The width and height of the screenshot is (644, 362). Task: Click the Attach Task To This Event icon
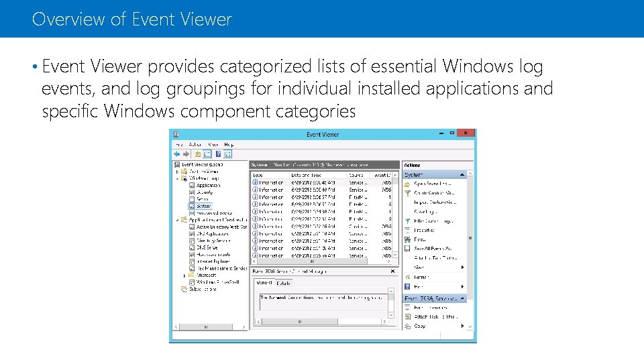click(x=407, y=317)
